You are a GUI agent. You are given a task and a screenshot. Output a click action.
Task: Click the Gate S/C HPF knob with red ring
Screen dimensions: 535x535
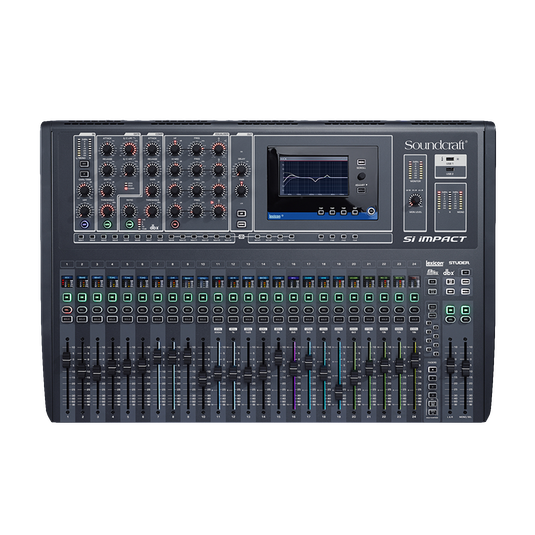(x=129, y=149)
